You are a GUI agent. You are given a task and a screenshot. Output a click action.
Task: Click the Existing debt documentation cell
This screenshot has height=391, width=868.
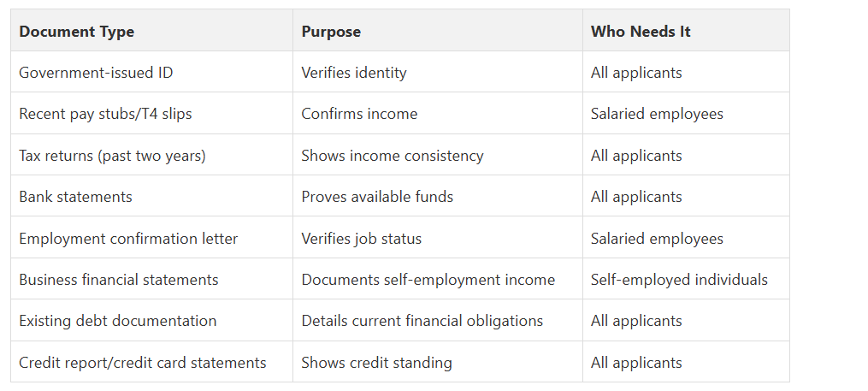click(118, 321)
